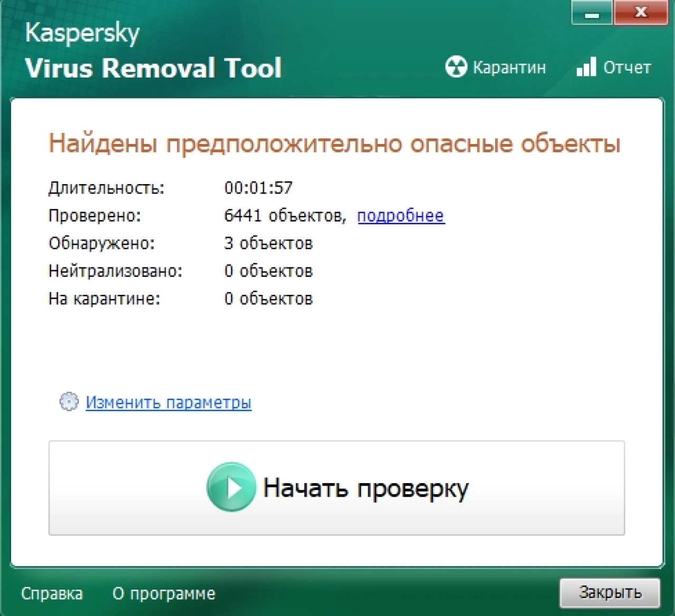Viewport: 675px width, 616px height.
Task: Select the Нейтрализовано value 0 объектов
Action: tap(268, 271)
